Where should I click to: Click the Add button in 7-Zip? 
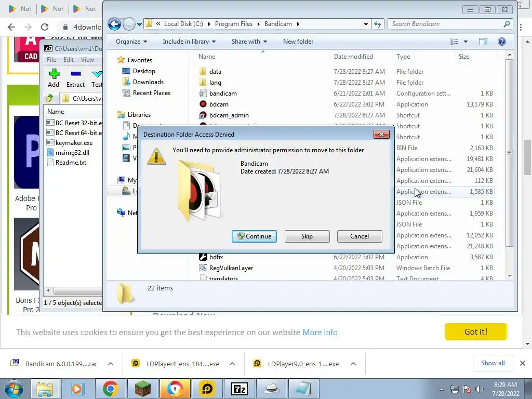pyautogui.click(x=54, y=78)
